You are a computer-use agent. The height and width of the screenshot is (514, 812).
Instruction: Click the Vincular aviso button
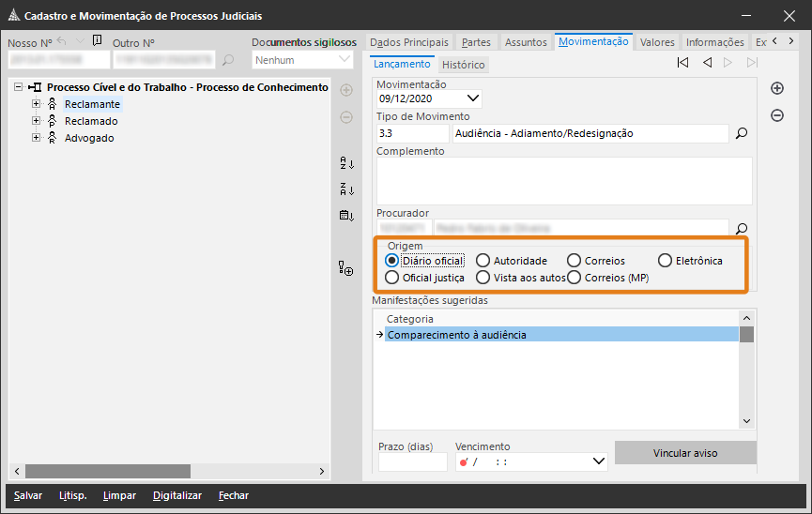(x=684, y=453)
